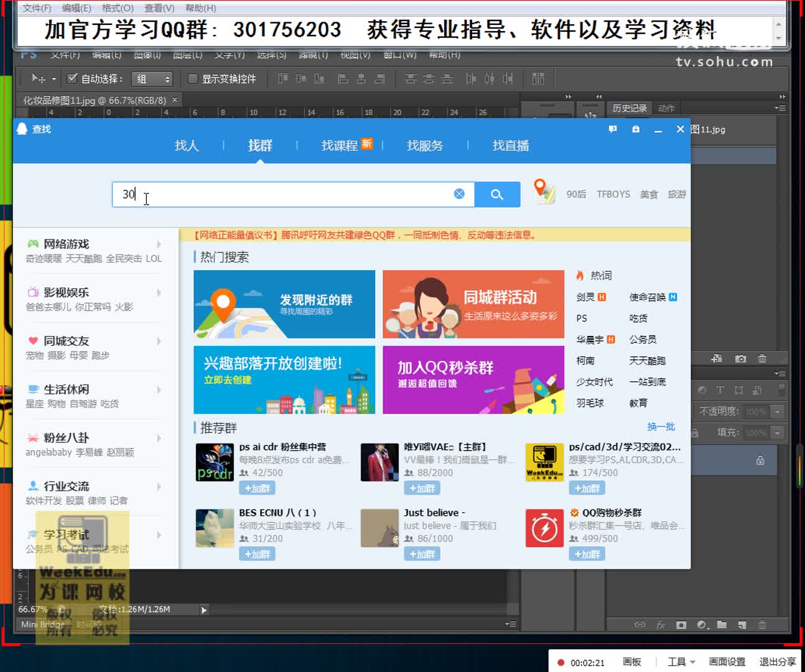This screenshot has width=805, height=672.
Task: Open the 文件(F) menu in Notepad
Action: 37,8
